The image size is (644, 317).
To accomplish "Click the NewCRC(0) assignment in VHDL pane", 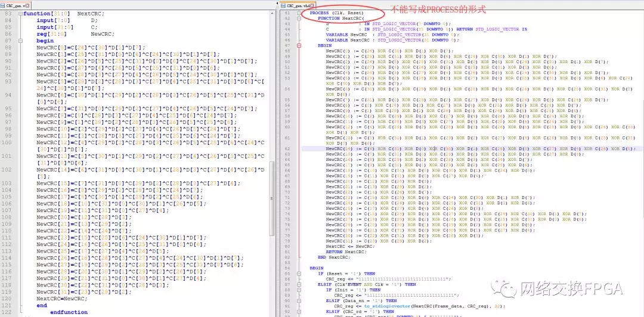I will coord(390,51).
